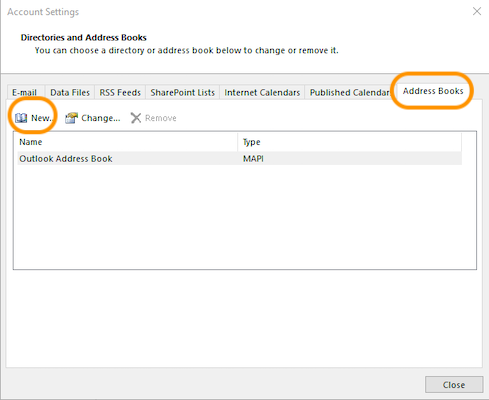Close the Account Settings dialog with X
The image size is (489, 400).
[477, 11]
